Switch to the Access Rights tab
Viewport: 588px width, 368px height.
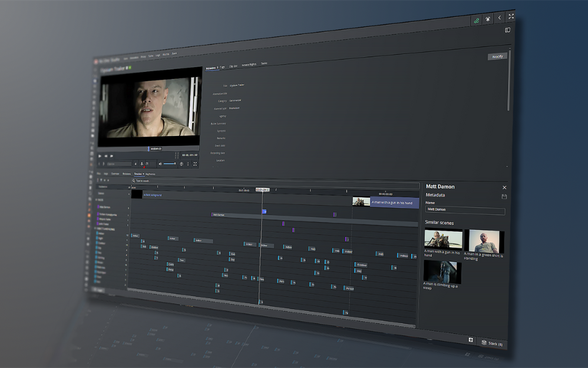click(x=249, y=64)
